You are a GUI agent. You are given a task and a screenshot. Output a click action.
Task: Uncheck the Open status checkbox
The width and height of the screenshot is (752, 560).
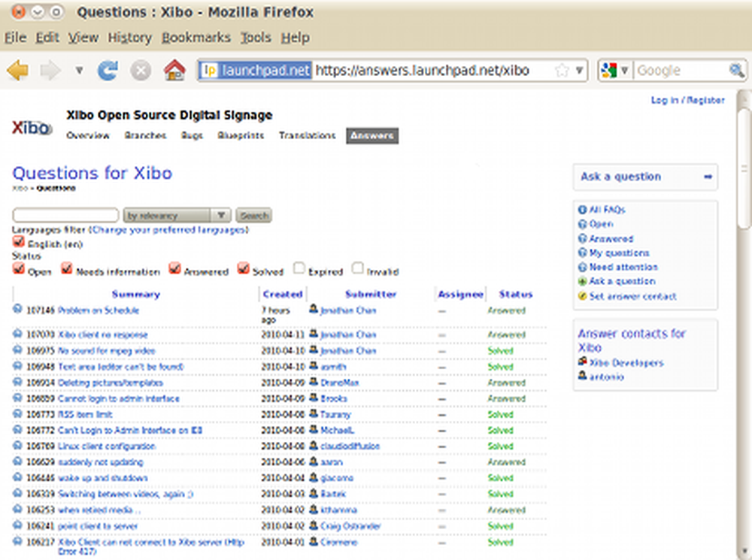click(x=19, y=268)
